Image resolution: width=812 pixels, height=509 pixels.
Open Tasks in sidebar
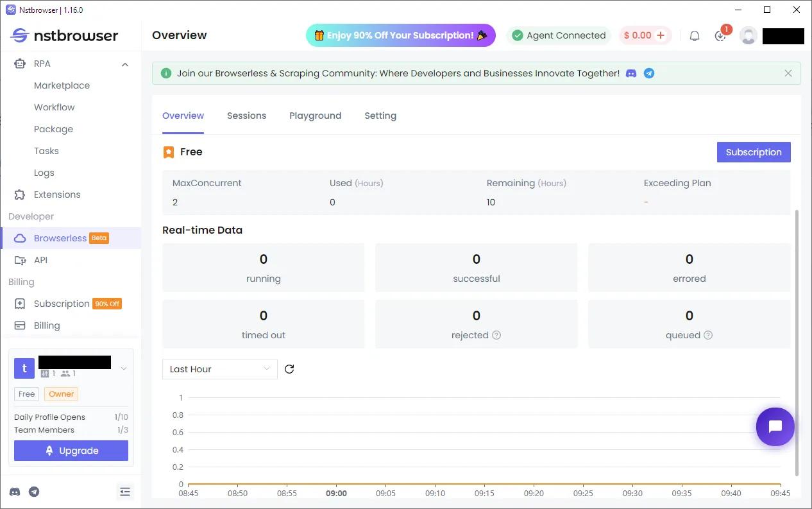click(x=46, y=151)
